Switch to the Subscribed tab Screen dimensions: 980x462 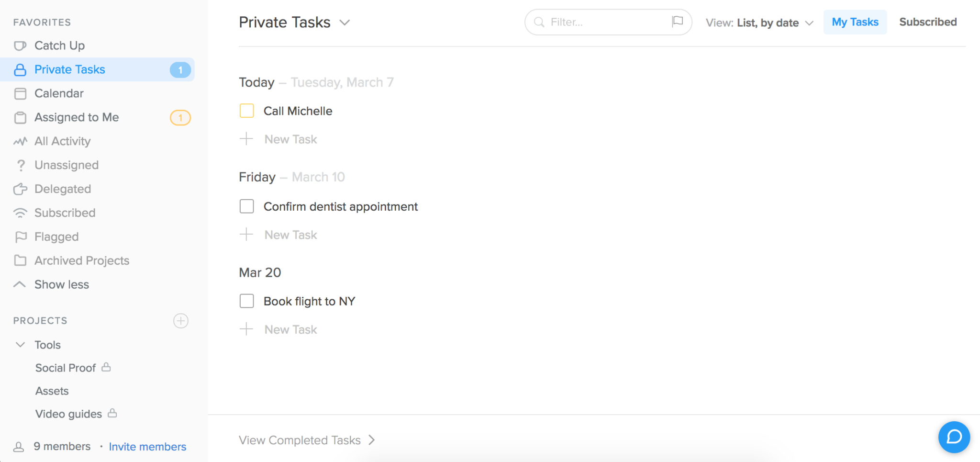click(x=928, y=22)
